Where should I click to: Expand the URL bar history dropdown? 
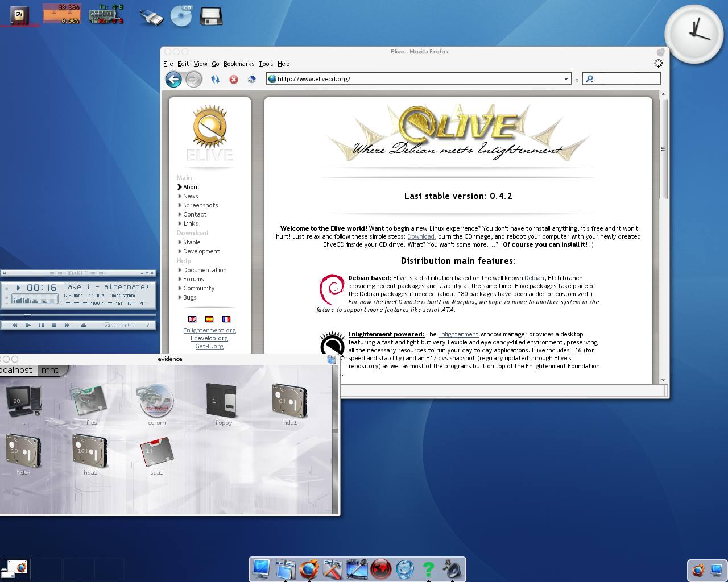coord(566,79)
